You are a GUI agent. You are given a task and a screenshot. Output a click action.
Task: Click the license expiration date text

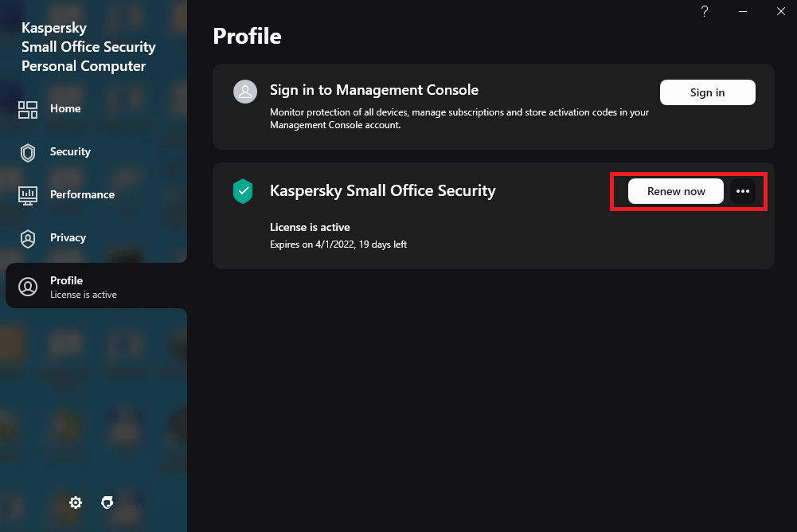coord(338,244)
